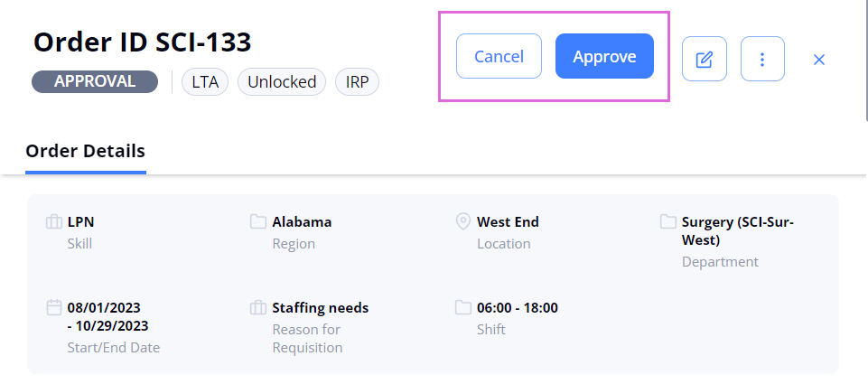Click the calendar icon by start date
Image resolution: width=868 pixels, height=384 pixels.
tap(53, 307)
